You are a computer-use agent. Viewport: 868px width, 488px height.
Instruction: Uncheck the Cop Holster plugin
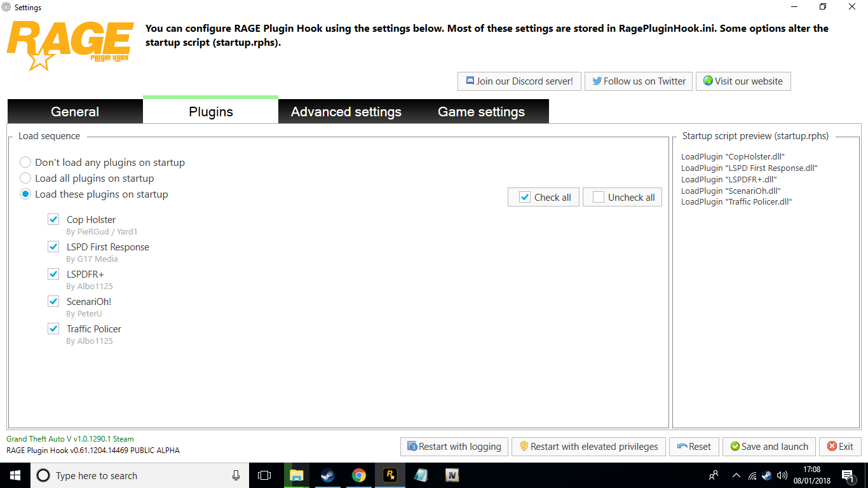point(53,219)
